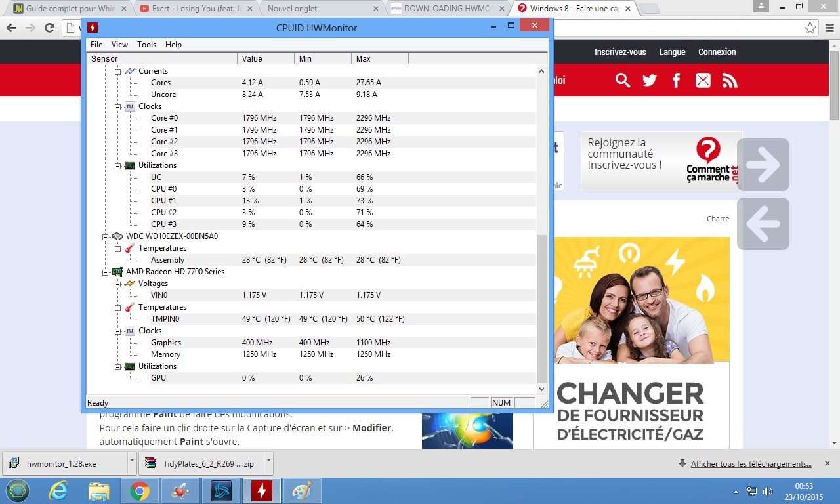This screenshot has height=504, width=840.
Task: Click the Utilizations chip icon above GPU row
Action: tap(130, 366)
